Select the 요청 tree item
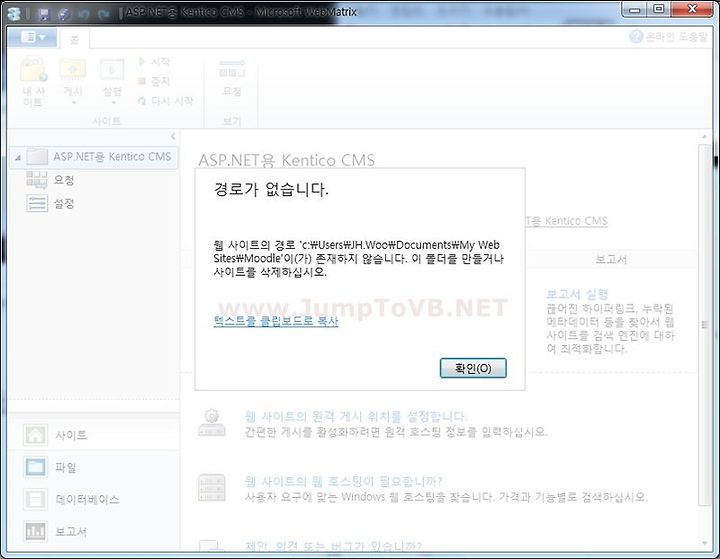 click(63, 180)
